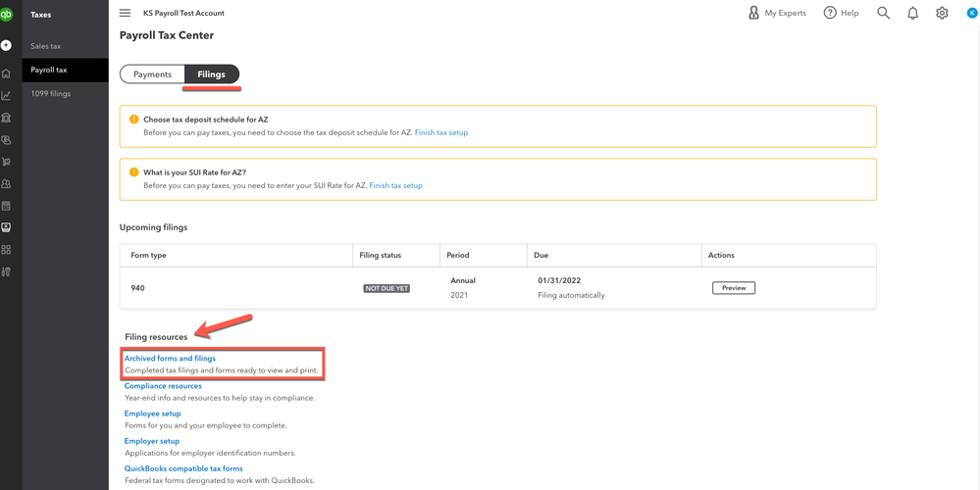The width and height of the screenshot is (980, 490).
Task: Open the bank building icon in sidebar
Action: point(6,118)
